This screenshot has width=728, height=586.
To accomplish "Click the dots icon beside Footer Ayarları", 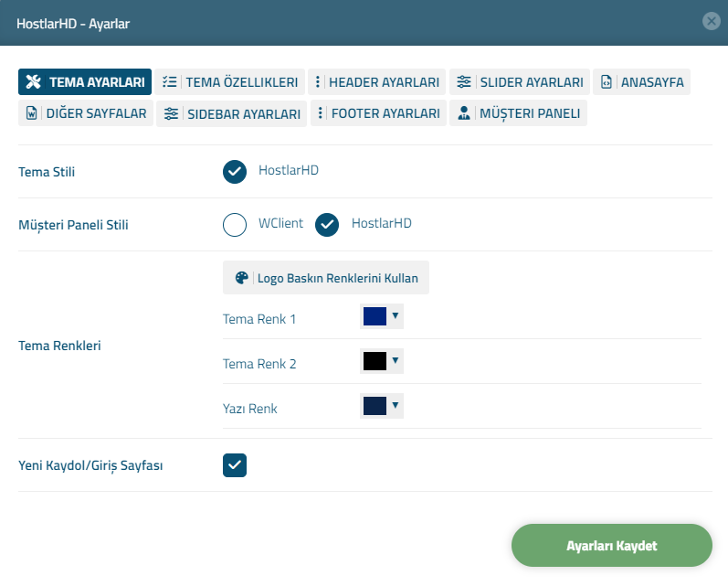I will (x=320, y=113).
